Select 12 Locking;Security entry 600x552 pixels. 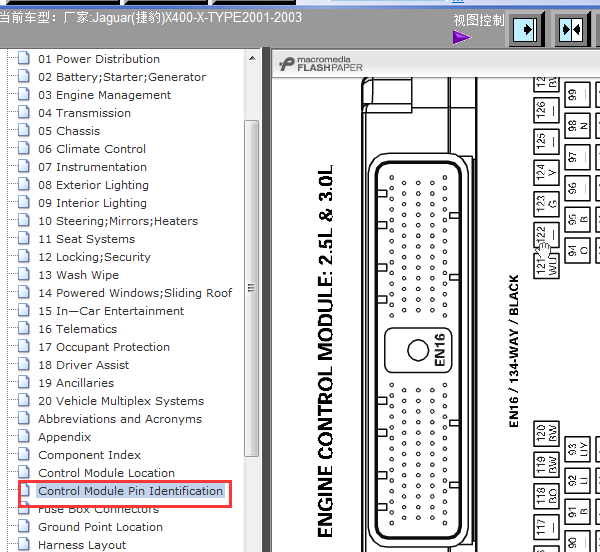click(94, 257)
